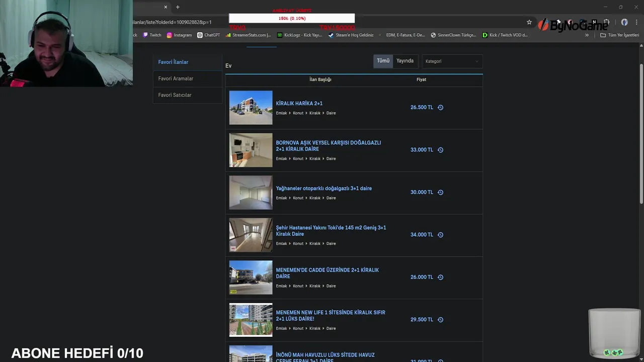The height and width of the screenshot is (362, 644).
Task: Open price history icon for KİRALIK HARİKA 2+1
Action: [440, 108]
